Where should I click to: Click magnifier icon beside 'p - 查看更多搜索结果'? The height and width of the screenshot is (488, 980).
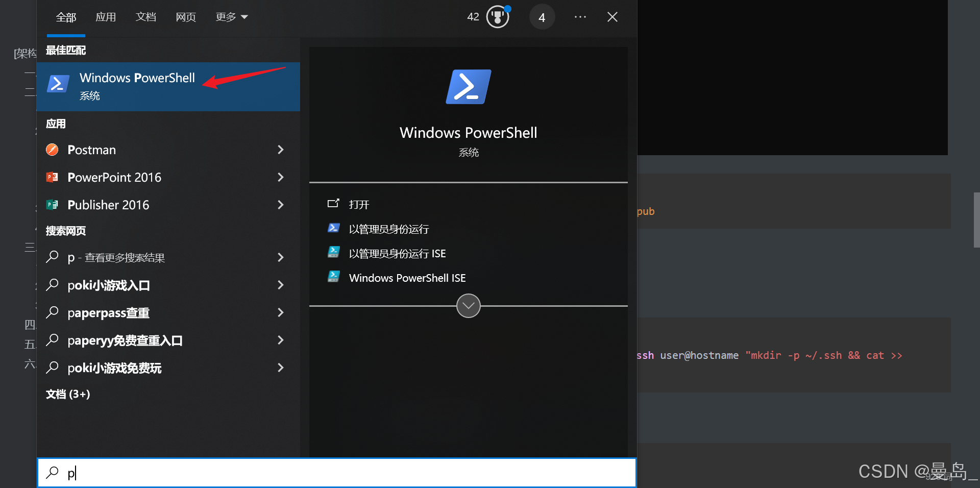[52, 257]
